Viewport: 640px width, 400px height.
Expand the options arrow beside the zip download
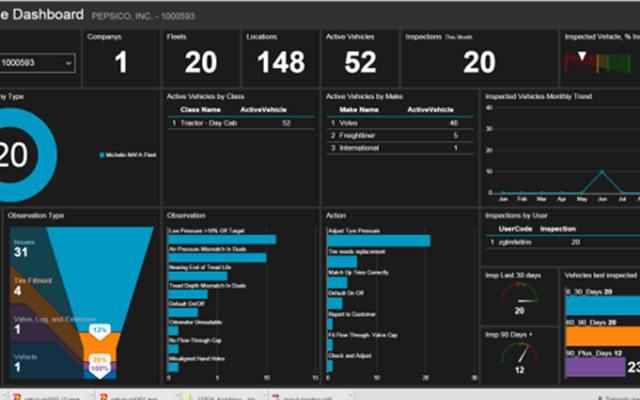pyautogui.click(x=264, y=397)
